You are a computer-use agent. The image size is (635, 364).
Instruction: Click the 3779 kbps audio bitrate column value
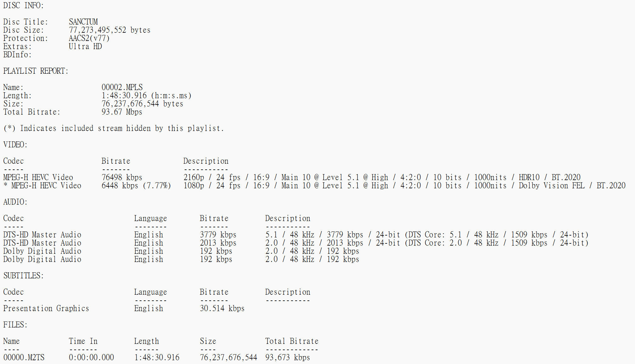pos(218,235)
